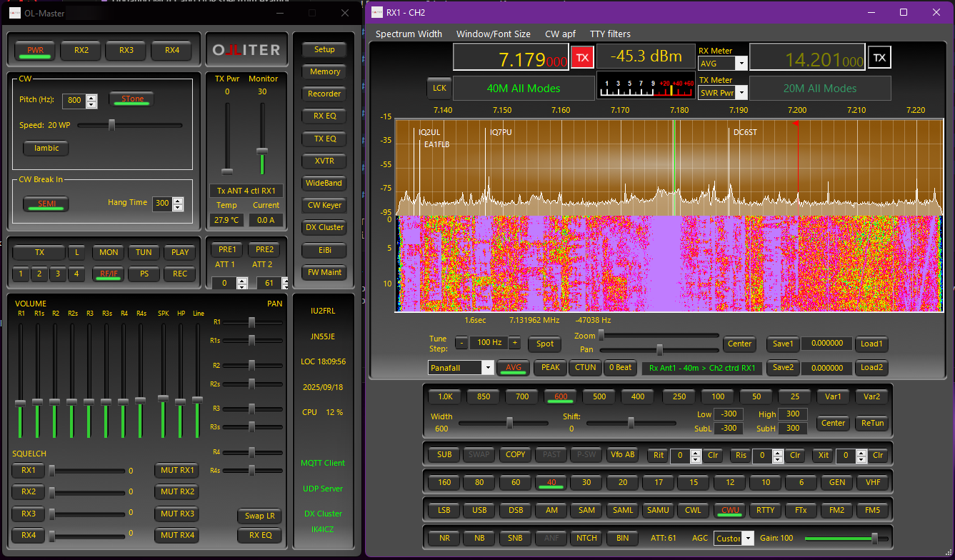Open the Spectrum Width menu
The image size is (955, 560).
(409, 34)
